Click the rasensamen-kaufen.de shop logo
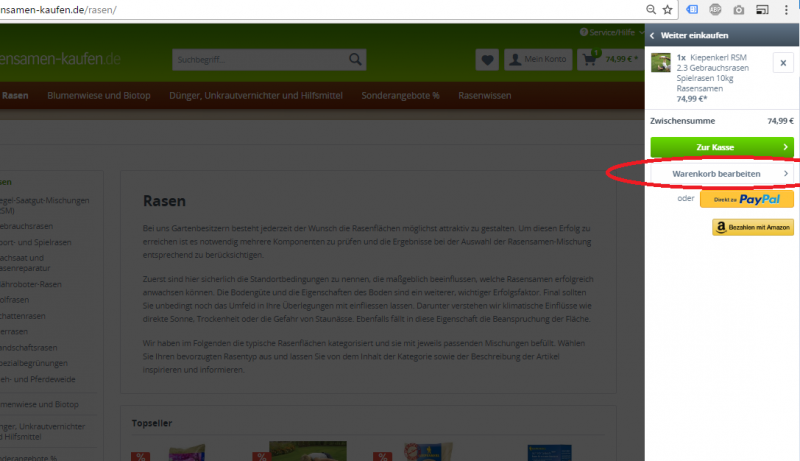 click(x=60, y=59)
